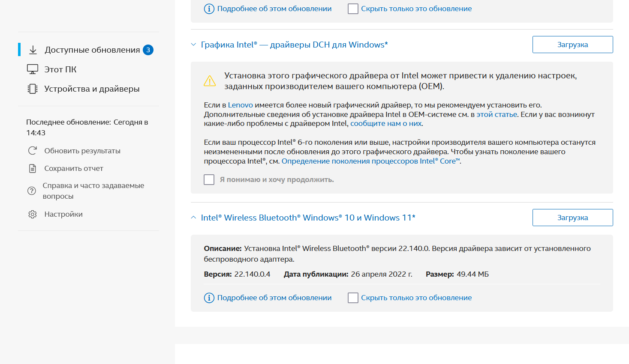Click the download arrow icon beside Доступные обновления
The image size is (629, 364).
point(33,50)
